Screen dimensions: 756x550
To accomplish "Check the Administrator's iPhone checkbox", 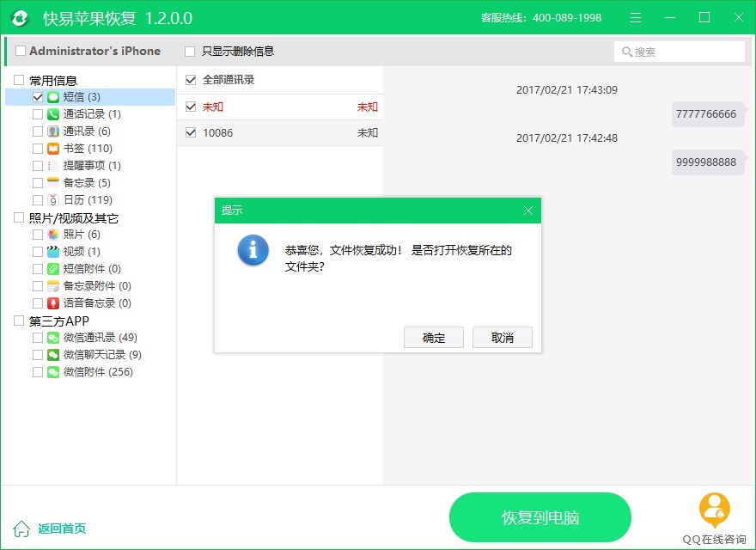I will pos(21,51).
